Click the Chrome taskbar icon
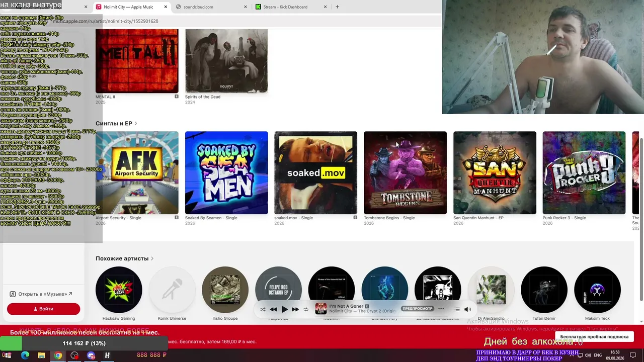The image size is (644, 362). tap(58, 355)
